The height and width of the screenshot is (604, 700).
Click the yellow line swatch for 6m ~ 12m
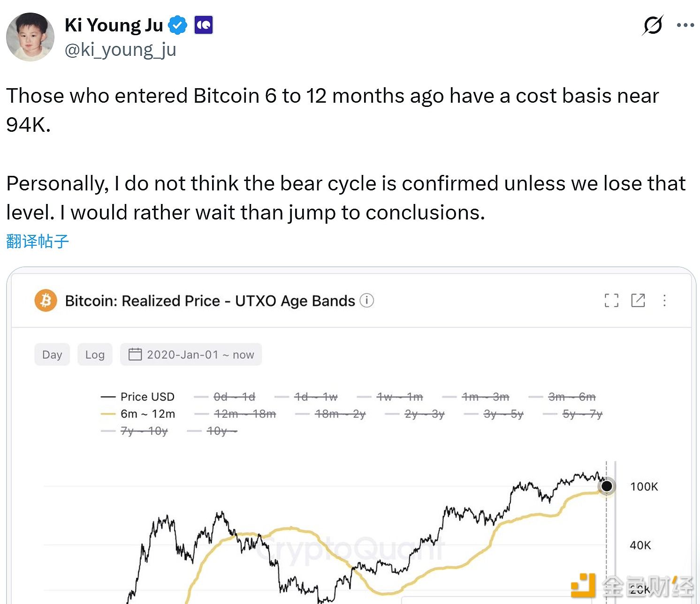tap(108, 414)
